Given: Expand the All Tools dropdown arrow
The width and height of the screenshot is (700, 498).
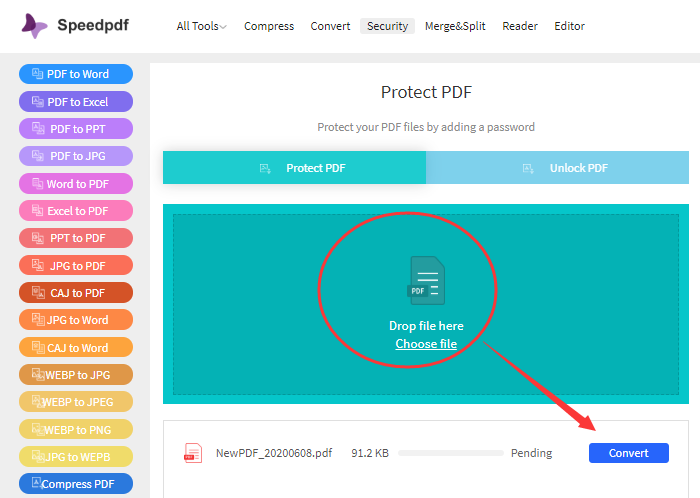Looking at the screenshot, I should pyautogui.click(x=223, y=27).
